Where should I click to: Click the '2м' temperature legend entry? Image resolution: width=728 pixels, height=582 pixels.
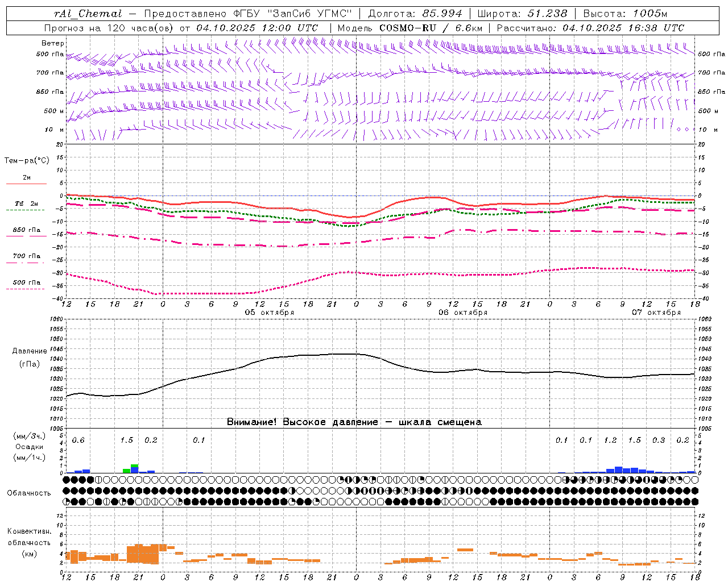click(27, 177)
